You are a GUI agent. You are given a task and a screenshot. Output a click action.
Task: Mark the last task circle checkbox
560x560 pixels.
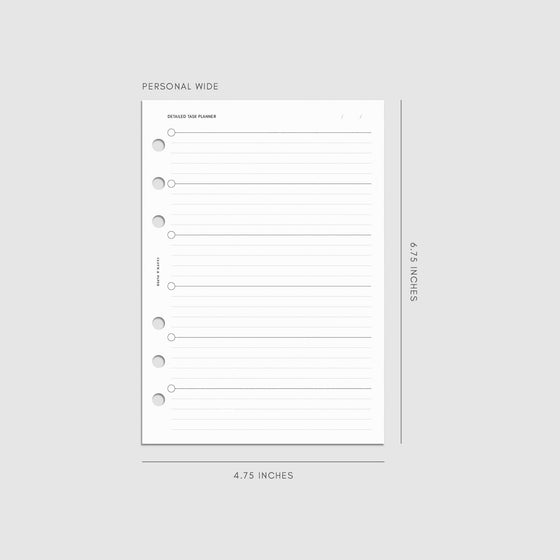(171, 388)
